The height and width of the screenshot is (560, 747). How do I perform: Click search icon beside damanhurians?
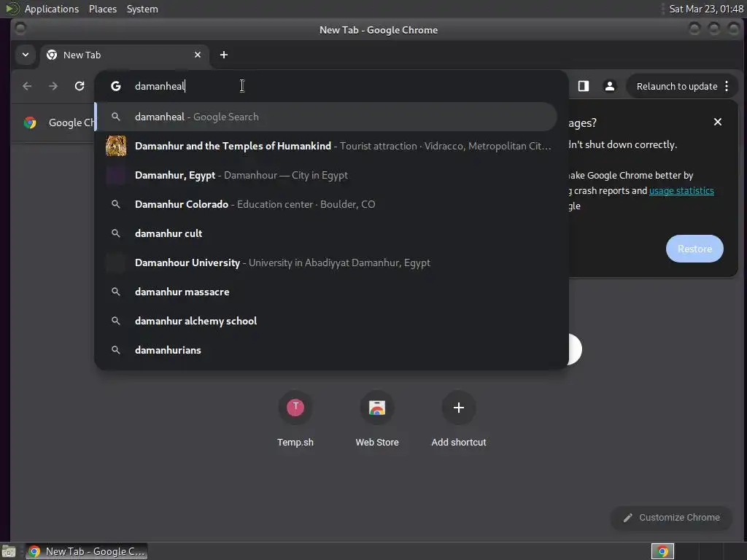pos(116,350)
